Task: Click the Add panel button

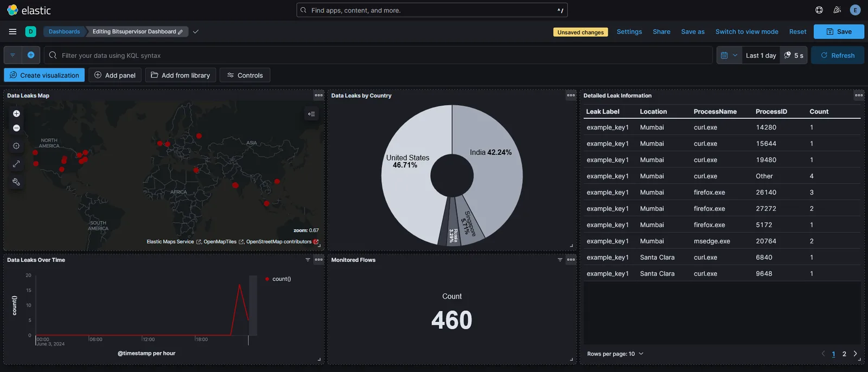Action: pyautogui.click(x=115, y=75)
